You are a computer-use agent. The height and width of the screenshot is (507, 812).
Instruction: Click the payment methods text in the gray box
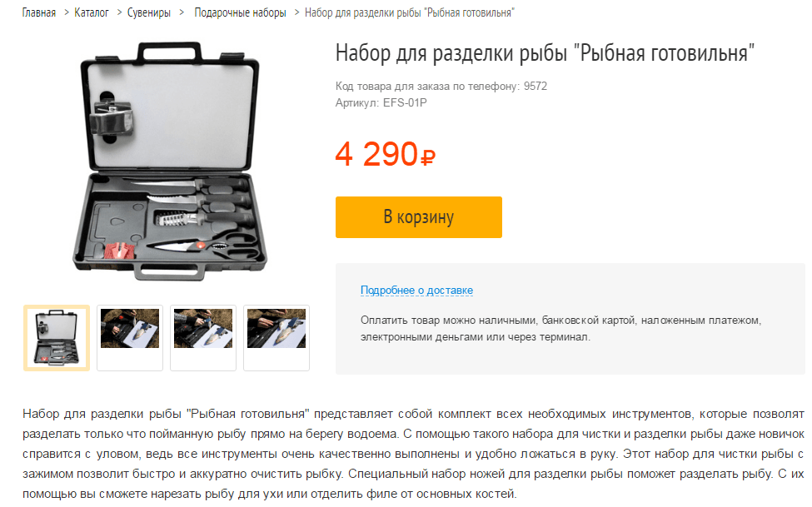pos(560,328)
